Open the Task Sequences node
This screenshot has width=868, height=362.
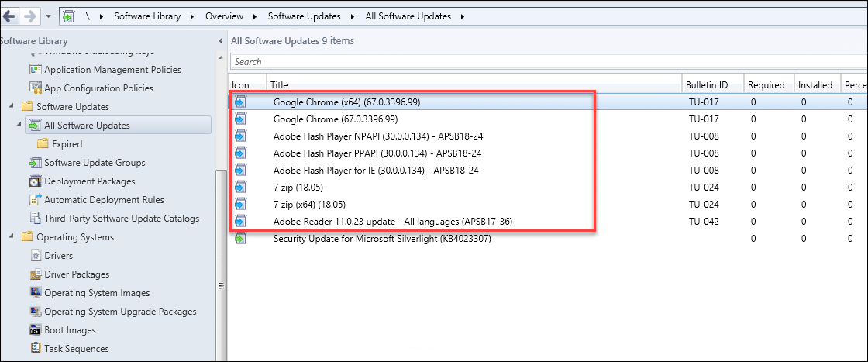pyautogui.click(x=77, y=349)
